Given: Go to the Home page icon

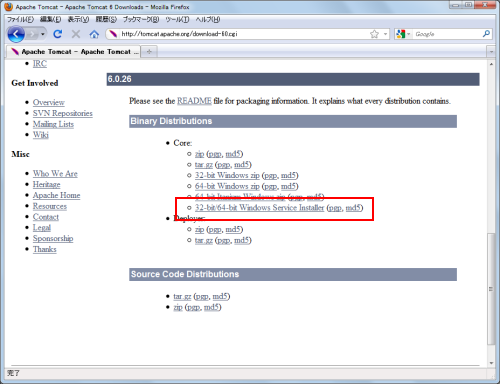Looking at the screenshot, I should point(94,34).
